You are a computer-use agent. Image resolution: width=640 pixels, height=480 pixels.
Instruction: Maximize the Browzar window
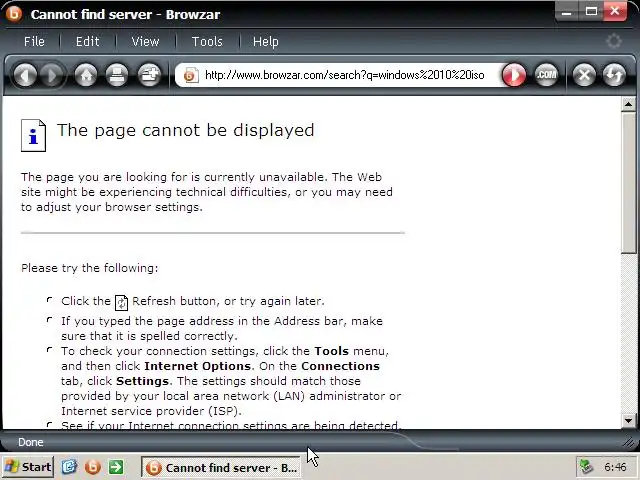pos(591,12)
